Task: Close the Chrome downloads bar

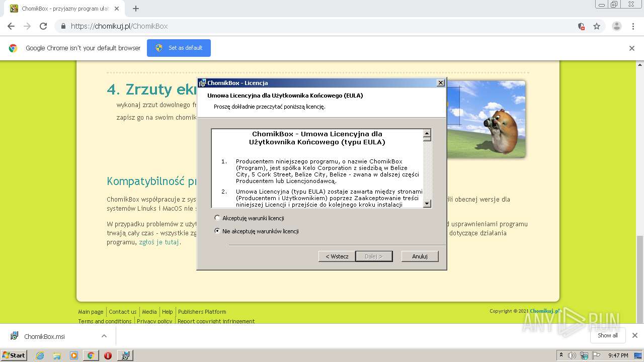Action: point(635,335)
